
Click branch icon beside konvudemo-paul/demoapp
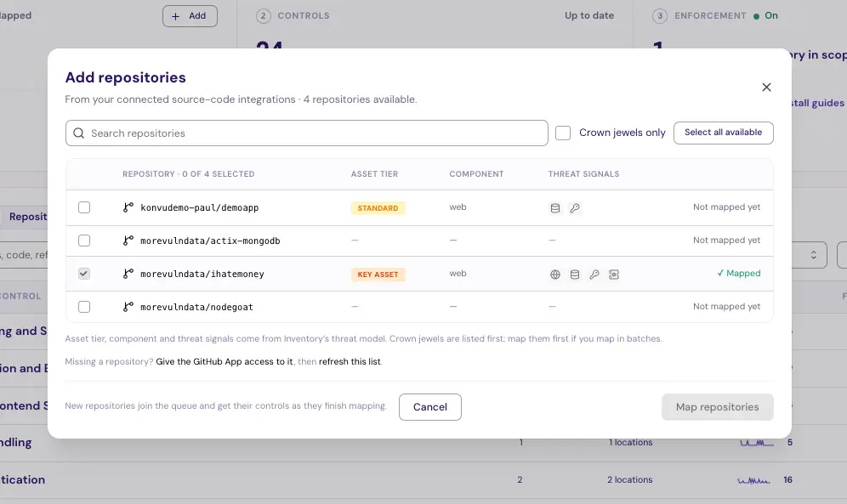128,207
